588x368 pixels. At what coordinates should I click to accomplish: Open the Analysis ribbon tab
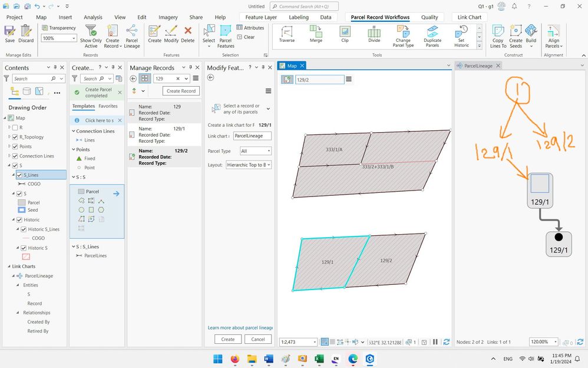click(x=93, y=17)
